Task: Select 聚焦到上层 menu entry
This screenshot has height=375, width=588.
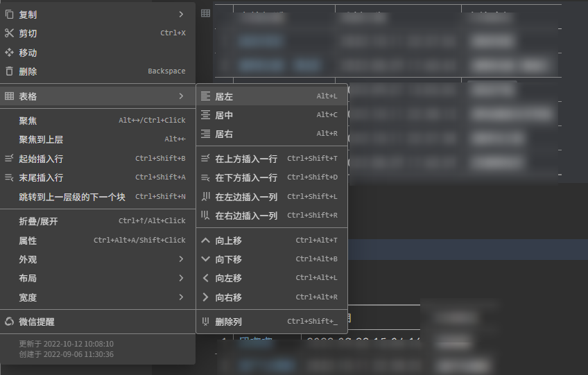Action: click(x=98, y=139)
